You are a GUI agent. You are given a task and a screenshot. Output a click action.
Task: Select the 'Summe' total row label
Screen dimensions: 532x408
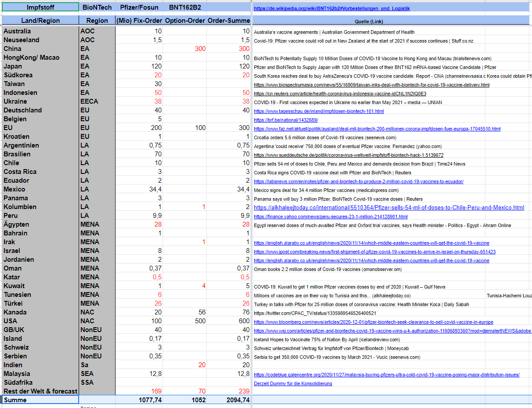pyautogui.click(x=40, y=400)
